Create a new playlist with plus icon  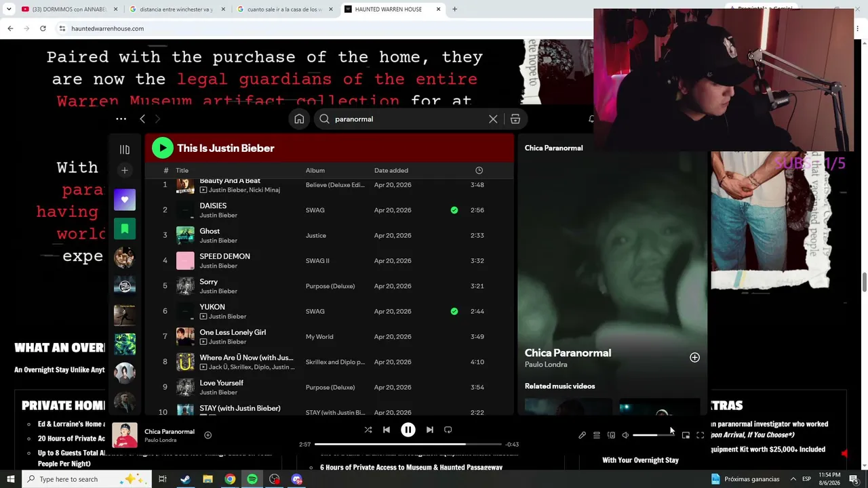coord(125,171)
